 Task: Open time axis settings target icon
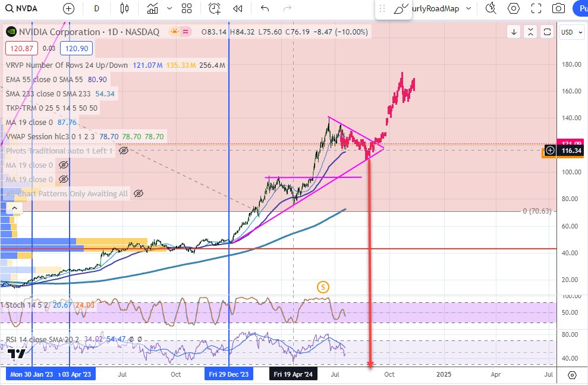(572, 375)
